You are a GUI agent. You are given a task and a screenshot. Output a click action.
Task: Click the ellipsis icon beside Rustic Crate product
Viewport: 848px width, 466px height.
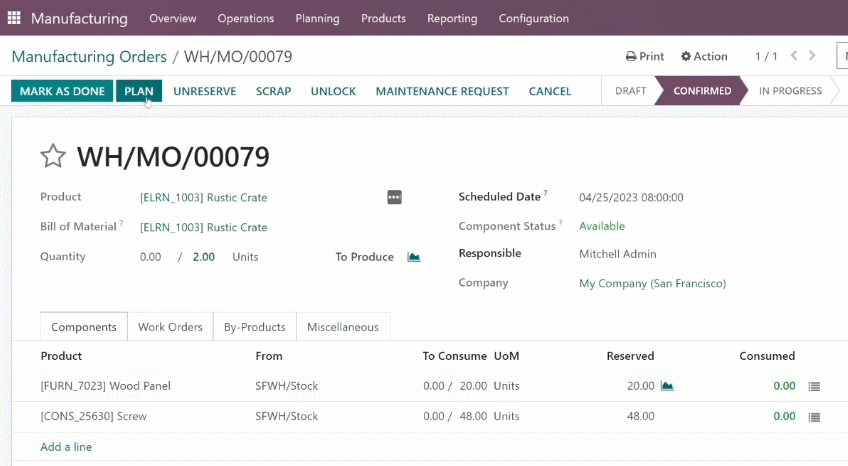coord(394,197)
